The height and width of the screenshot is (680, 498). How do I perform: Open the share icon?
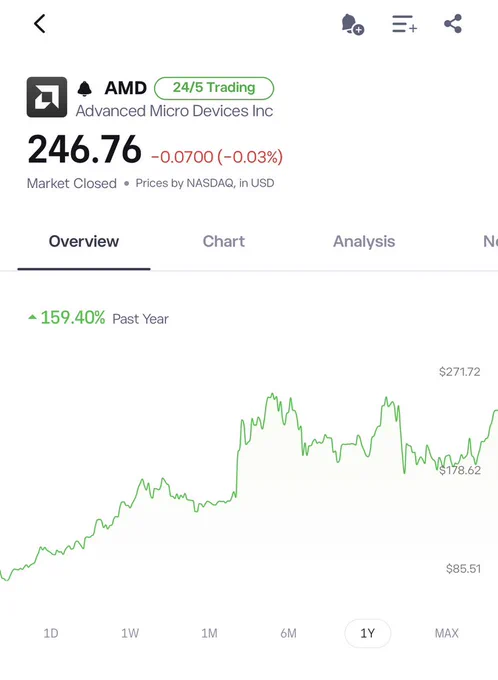pyautogui.click(x=453, y=24)
